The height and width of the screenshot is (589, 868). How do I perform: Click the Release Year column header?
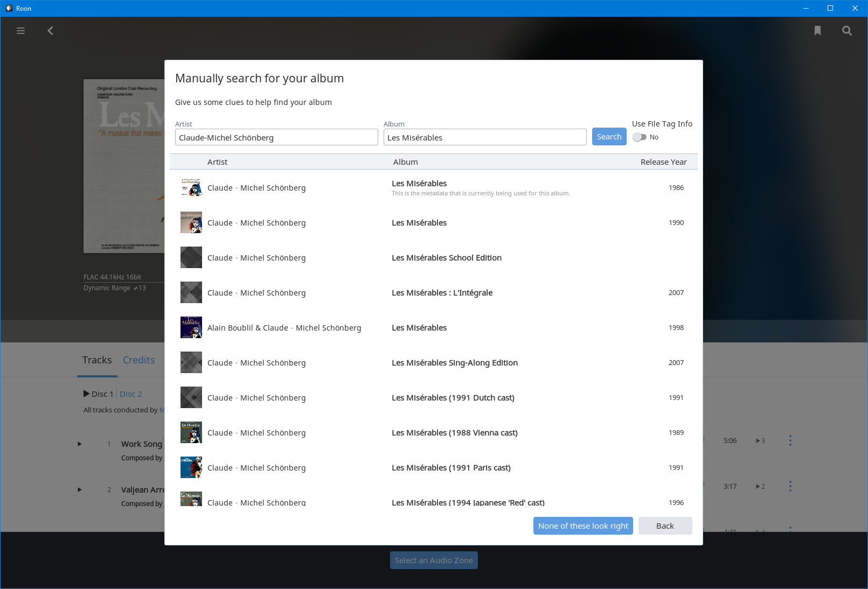[663, 162]
